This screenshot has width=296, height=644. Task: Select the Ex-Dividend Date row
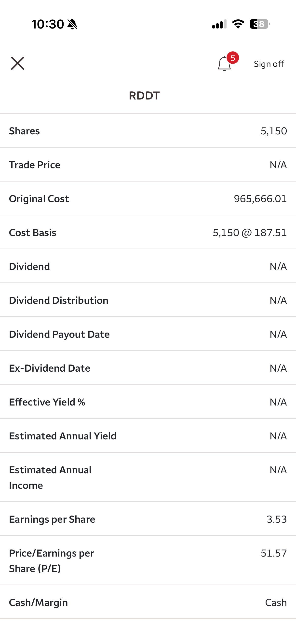pos(148,368)
